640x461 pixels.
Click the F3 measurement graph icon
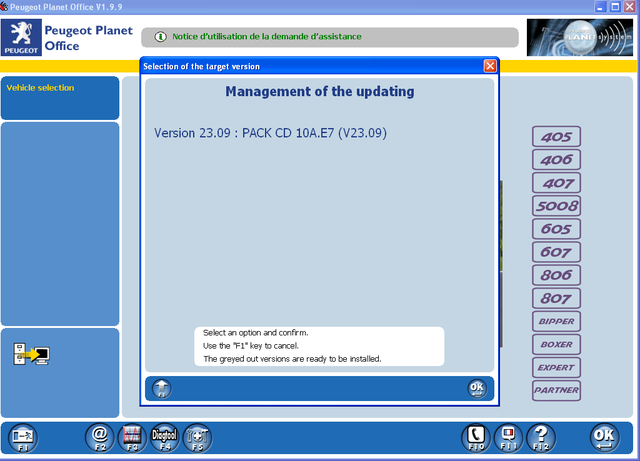[132, 438]
